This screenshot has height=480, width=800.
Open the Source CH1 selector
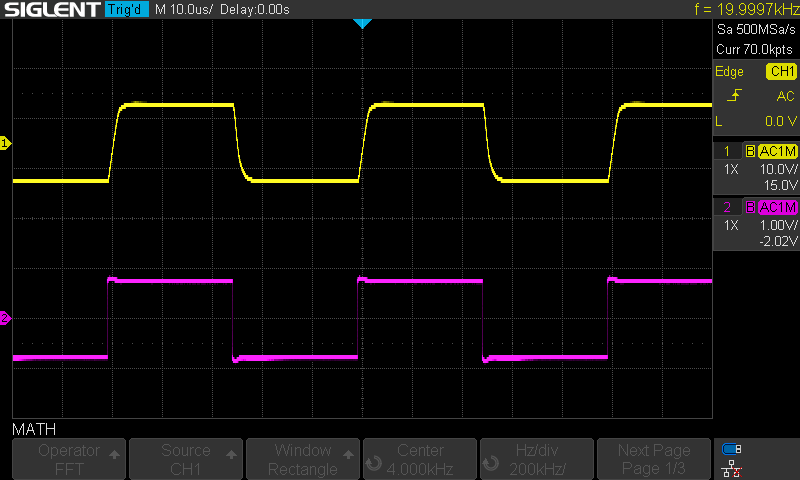coord(186,459)
